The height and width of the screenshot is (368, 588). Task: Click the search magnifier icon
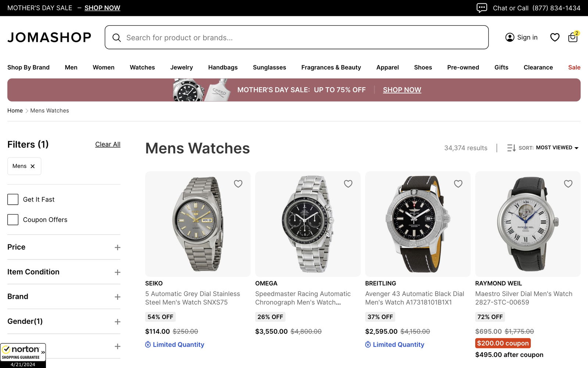116,38
